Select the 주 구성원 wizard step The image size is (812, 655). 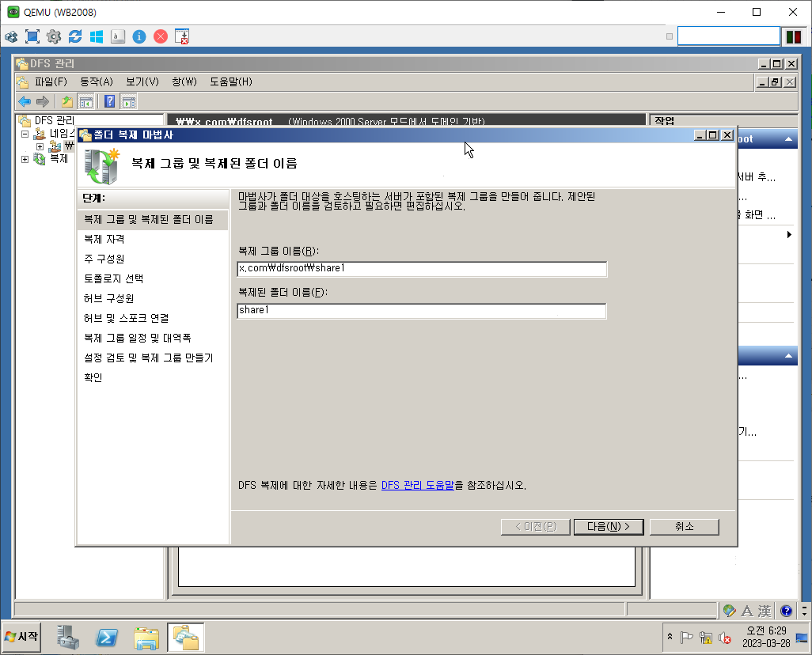click(104, 259)
